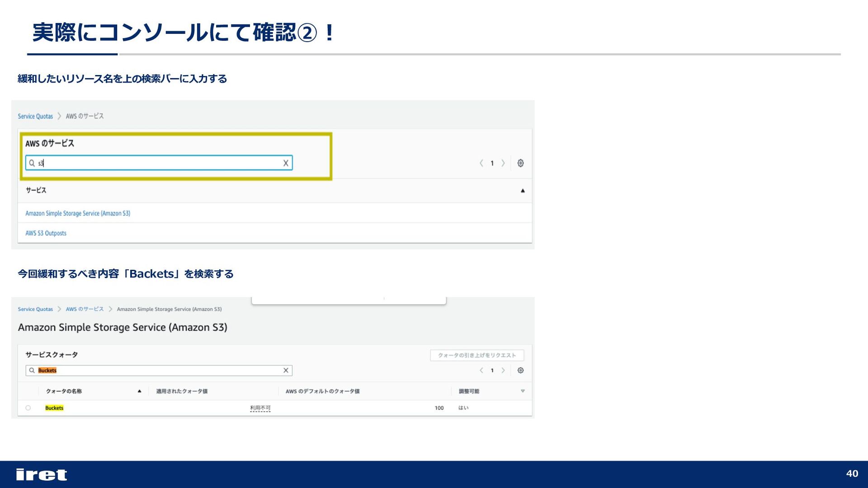Open settings gear for AWS services list
This screenshot has width=868, height=488.
tap(521, 163)
